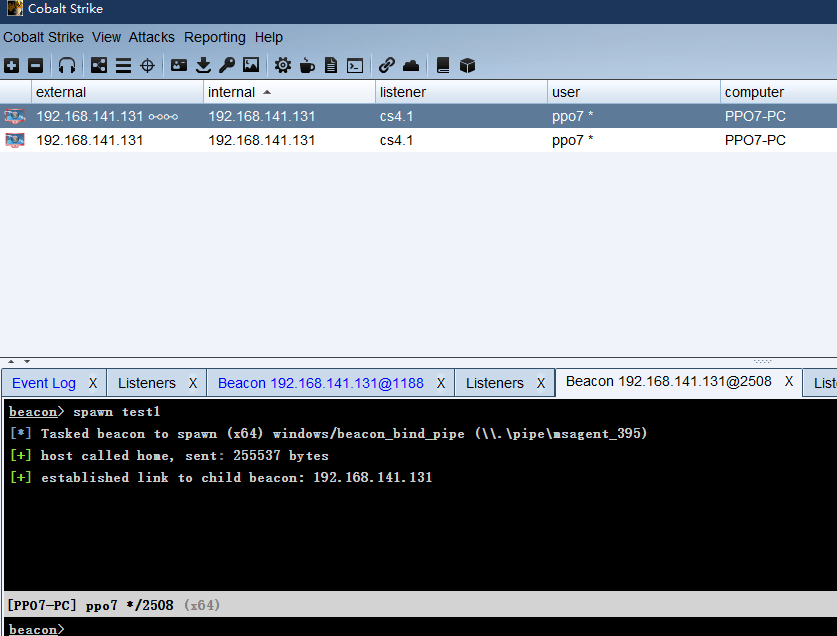Click the Scripted Web Delivery terminal icon
This screenshot has width=837, height=636.
tap(355, 66)
